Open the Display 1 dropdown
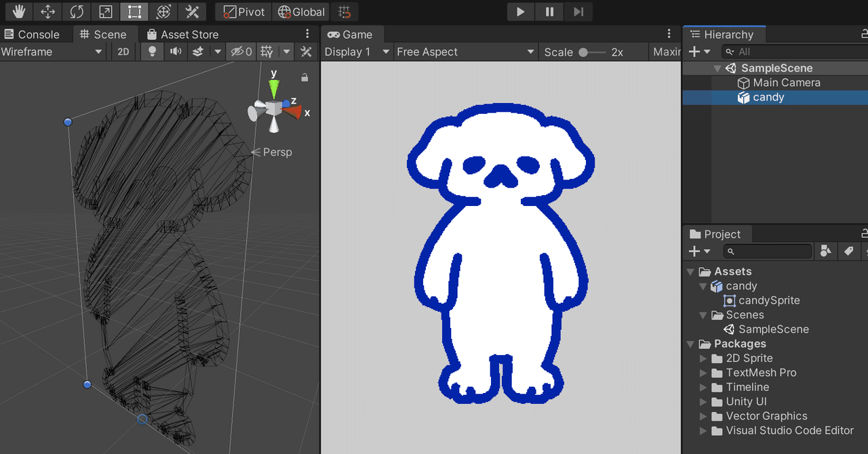Screen dimensions: 868x454 [357, 51]
